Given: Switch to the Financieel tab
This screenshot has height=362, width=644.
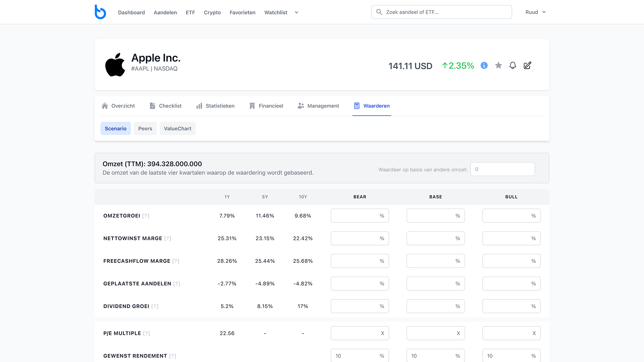Looking at the screenshot, I should point(266,106).
